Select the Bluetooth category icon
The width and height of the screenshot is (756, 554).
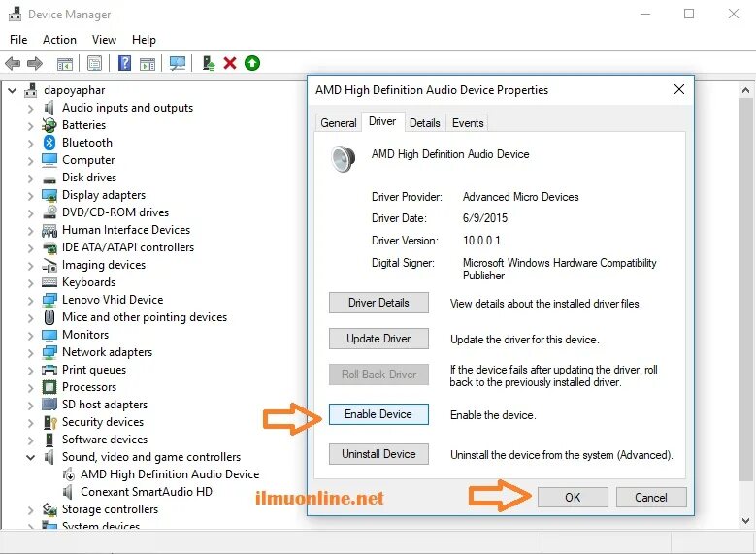click(x=49, y=143)
